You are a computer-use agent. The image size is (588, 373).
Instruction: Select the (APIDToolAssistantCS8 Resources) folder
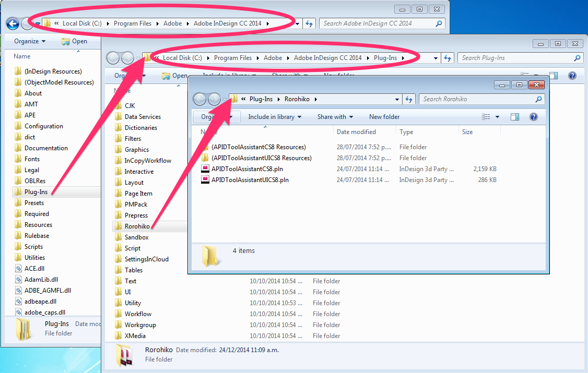tap(258, 147)
